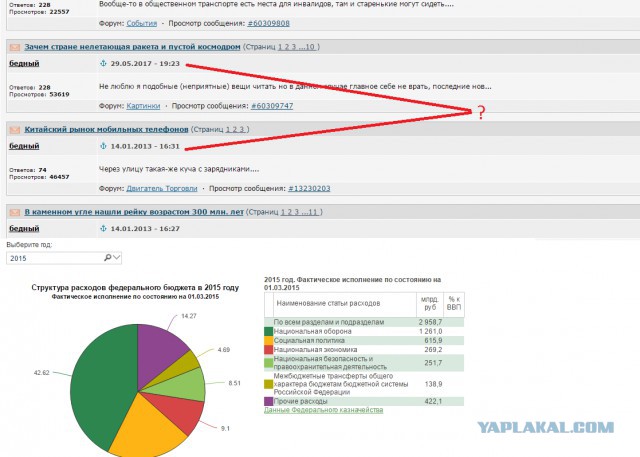
Task: Open topic 'Зачем стране нелетающая ракета и пустой космодром'
Action: 132,47
